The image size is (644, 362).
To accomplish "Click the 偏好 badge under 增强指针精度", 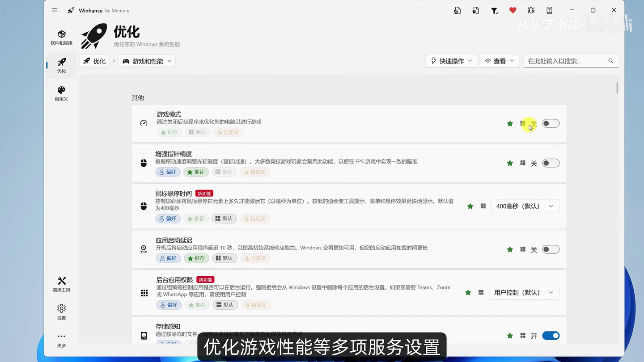I will tap(168, 172).
